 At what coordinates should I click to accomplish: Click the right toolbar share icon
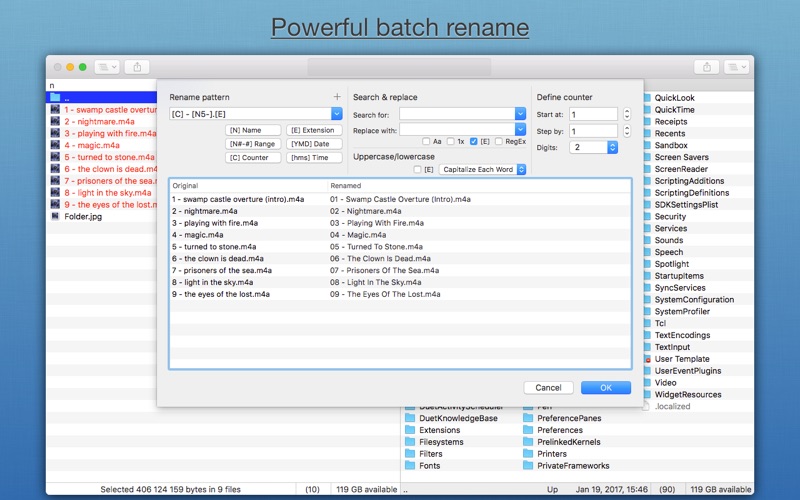point(707,67)
